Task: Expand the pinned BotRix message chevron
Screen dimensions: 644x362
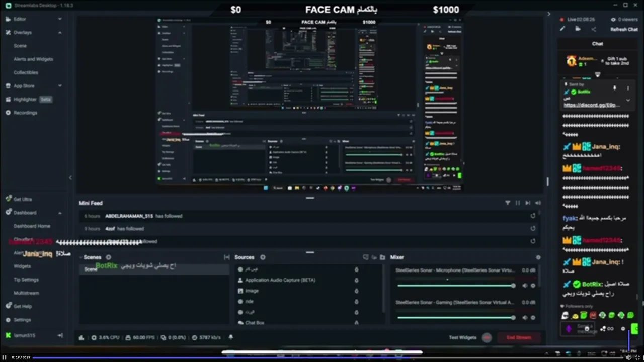Action: click(x=628, y=100)
